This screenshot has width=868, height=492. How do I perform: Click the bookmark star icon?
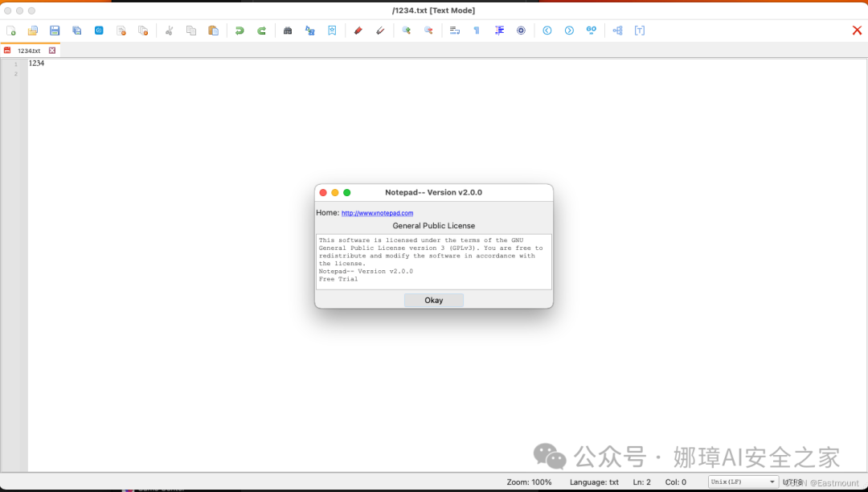332,31
